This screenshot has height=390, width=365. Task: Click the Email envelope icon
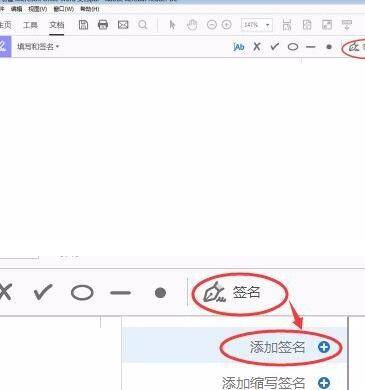click(x=123, y=25)
